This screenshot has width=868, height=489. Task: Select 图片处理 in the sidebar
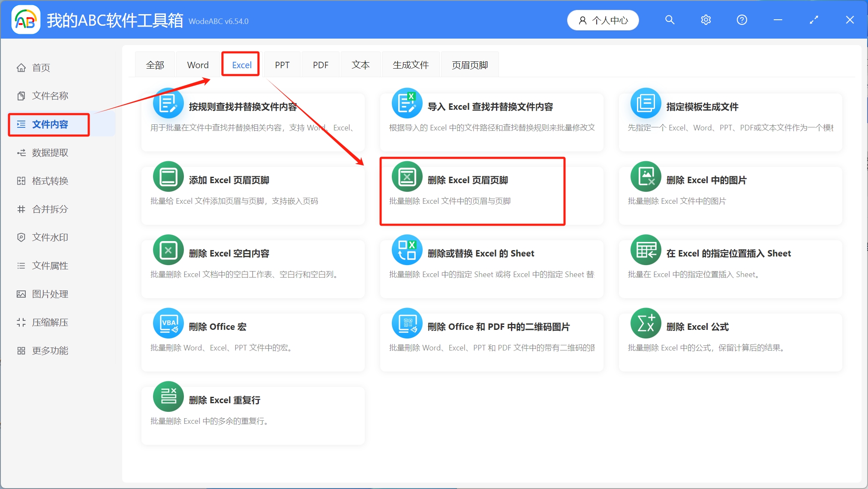[49, 294]
